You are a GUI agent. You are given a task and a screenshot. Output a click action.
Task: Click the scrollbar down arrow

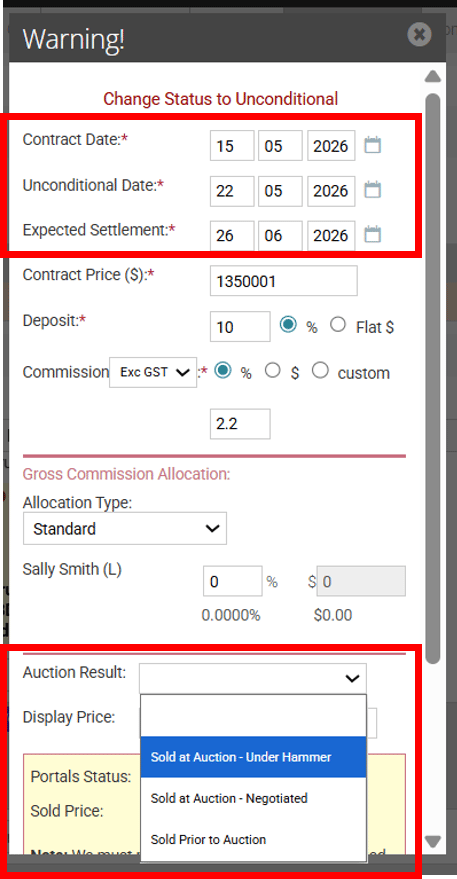433,841
